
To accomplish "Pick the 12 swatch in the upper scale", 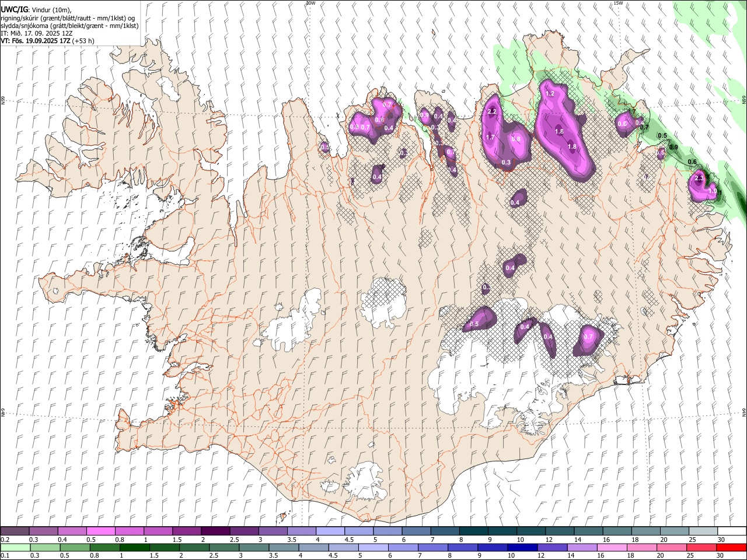I will 560,531.
